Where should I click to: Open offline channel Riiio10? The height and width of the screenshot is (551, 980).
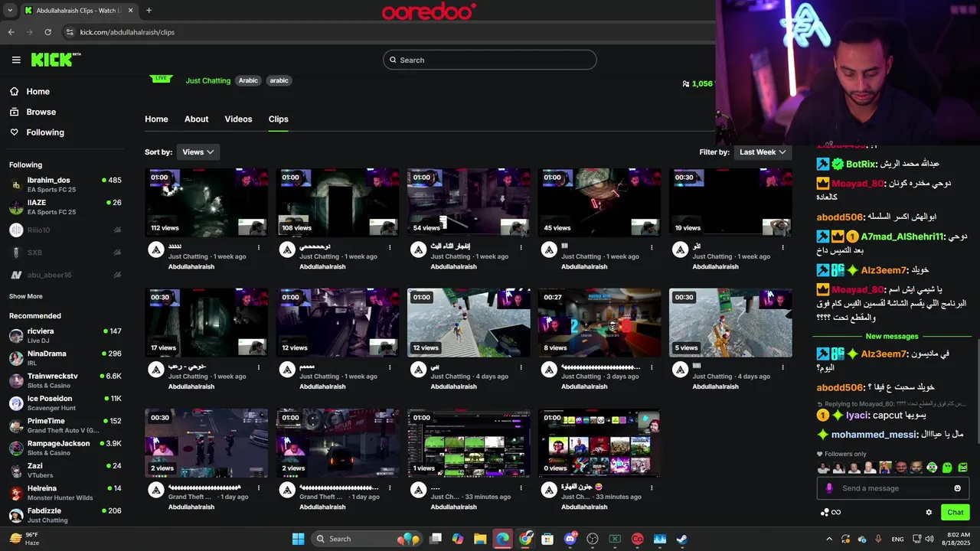[x=65, y=230]
